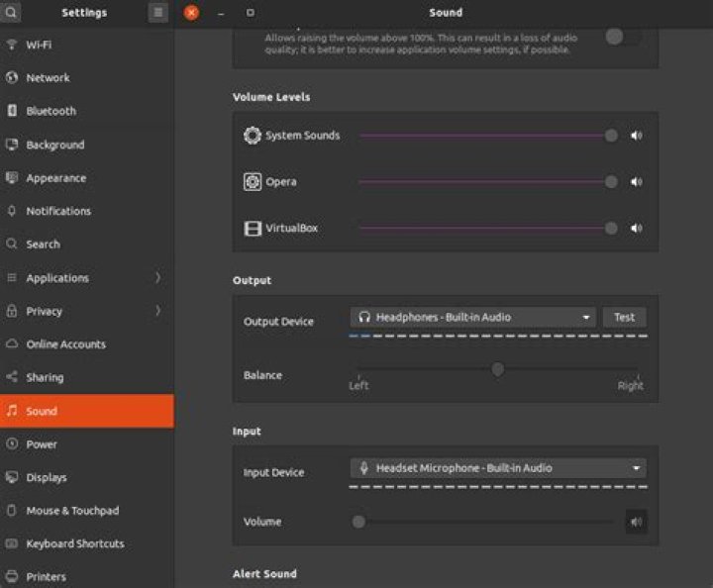This screenshot has height=588, width=713.
Task: Open Printers settings
Action: 87,576
